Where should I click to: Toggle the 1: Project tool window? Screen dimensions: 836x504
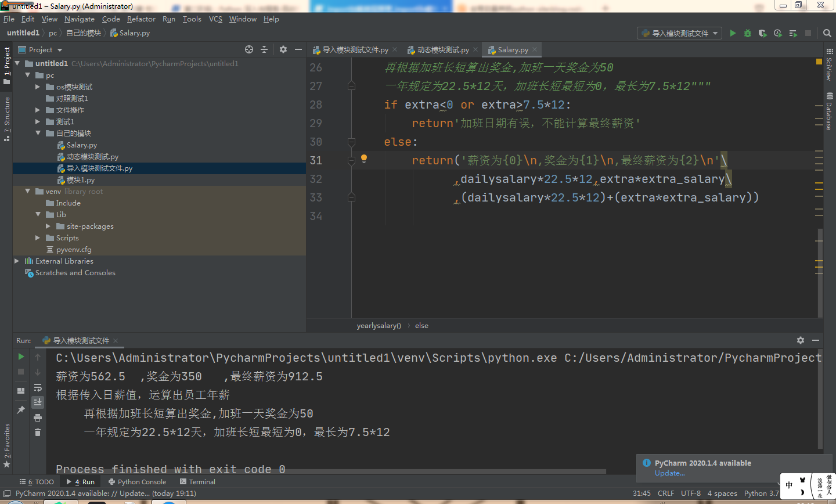pos(6,65)
